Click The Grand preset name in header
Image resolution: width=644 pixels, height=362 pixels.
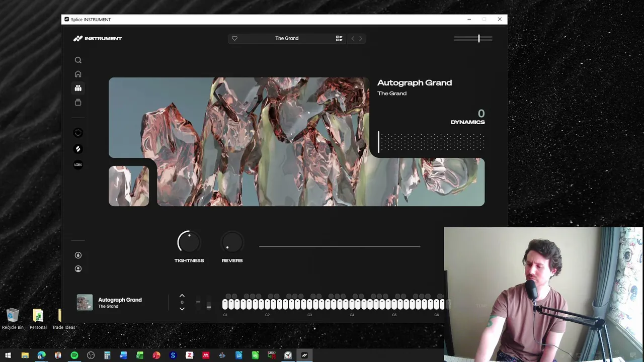(287, 38)
